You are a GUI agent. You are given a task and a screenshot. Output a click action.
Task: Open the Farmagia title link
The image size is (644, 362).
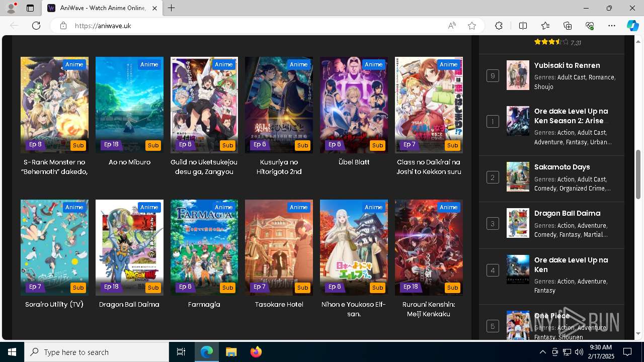(x=204, y=305)
